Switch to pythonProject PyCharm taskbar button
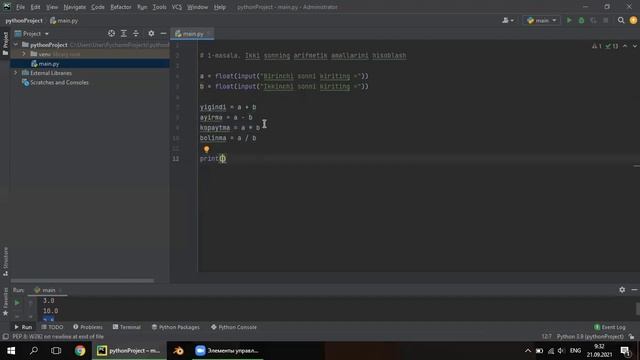This screenshot has width=640, height=360. coord(129,351)
